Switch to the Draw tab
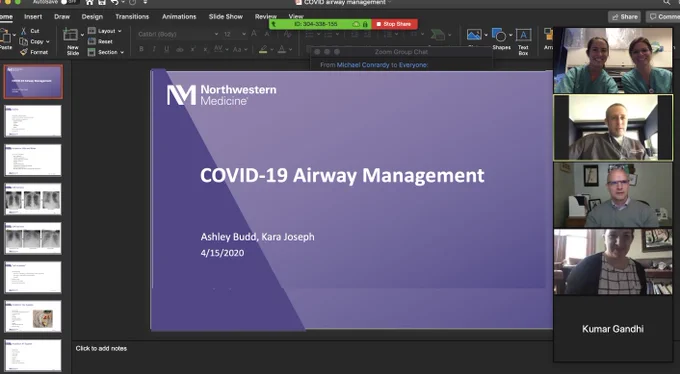 click(62, 16)
